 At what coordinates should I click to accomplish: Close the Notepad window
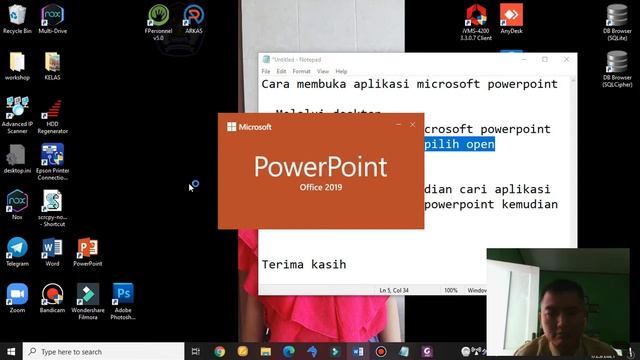(567, 60)
